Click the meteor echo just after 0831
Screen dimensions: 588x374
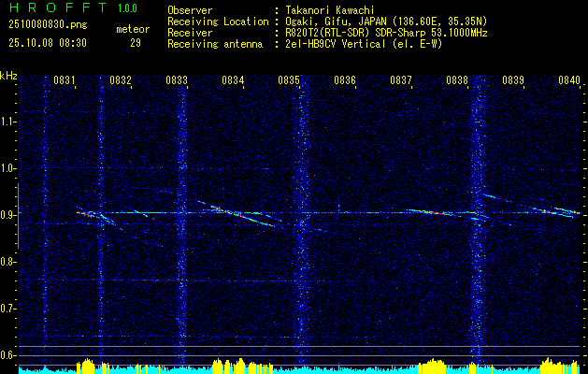89,214
